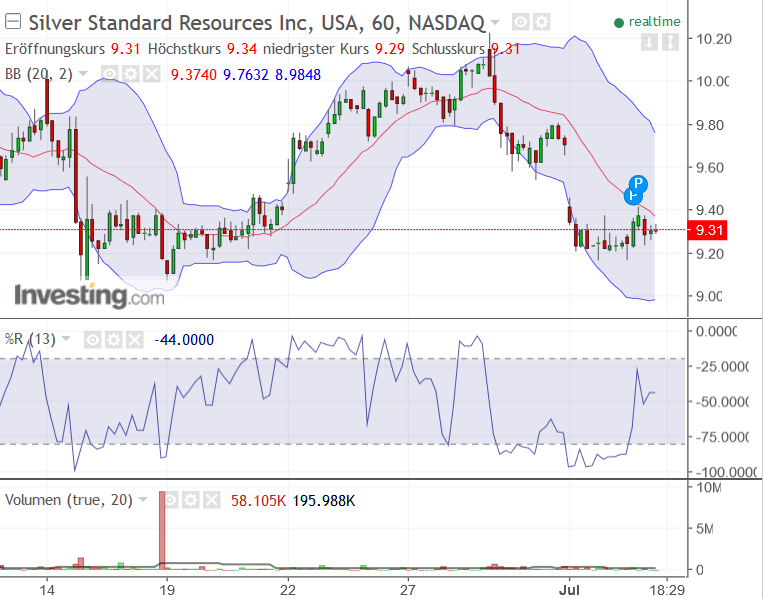
Task: Toggle %R (13) indicator visibility eye
Action: [92, 340]
